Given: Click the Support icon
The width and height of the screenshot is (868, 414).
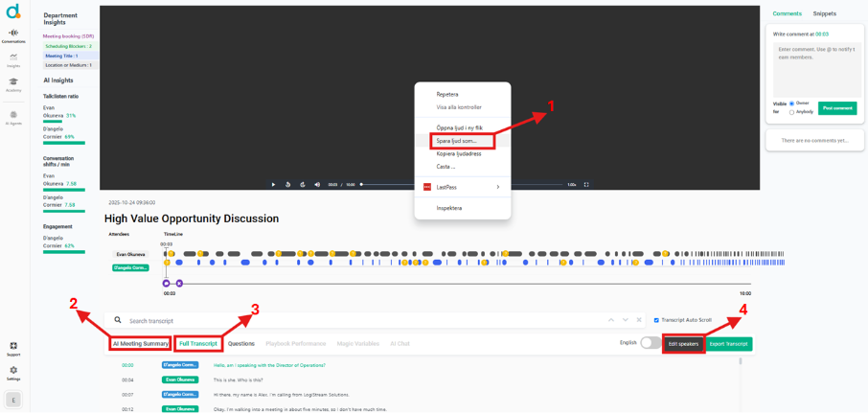Looking at the screenshot, I should point(13,348).
